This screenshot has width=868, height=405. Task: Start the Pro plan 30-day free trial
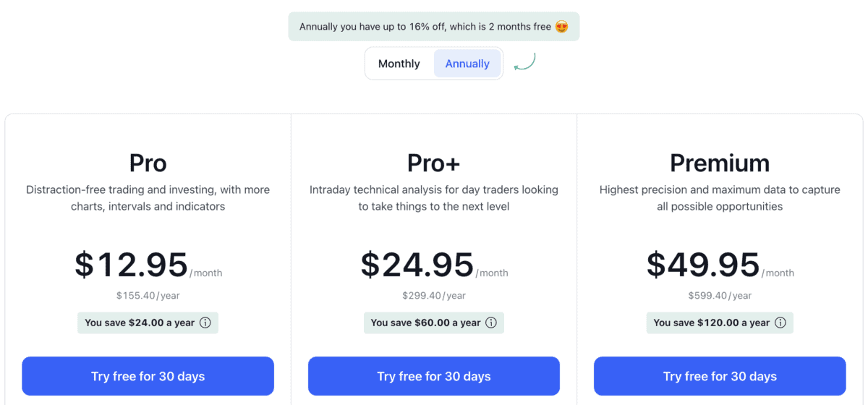(x=148, y=376)
